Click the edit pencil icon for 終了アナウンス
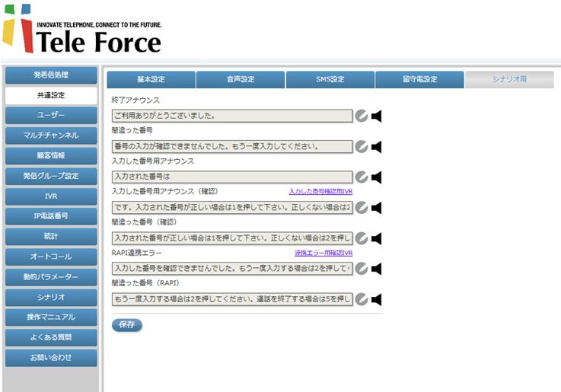The image size is (561, 392). tap(362, 116)
